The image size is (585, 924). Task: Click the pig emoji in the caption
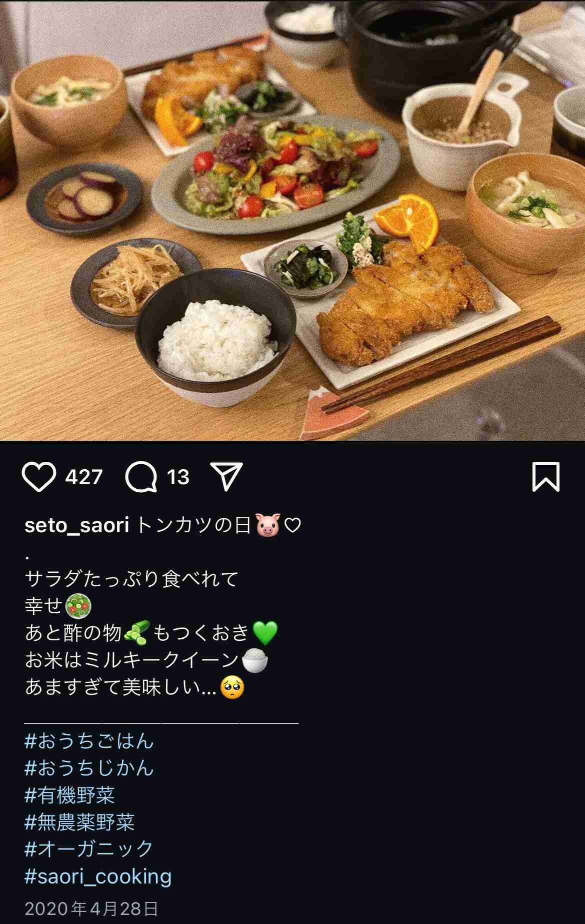[x=267, y=526]
